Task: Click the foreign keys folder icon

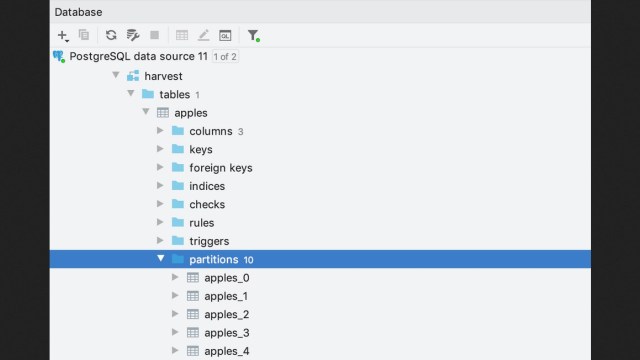Action: [x=178, y=167]
